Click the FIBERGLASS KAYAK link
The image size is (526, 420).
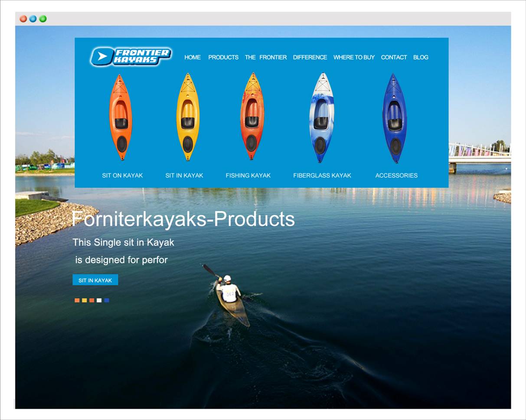pyautogui.click(x=322, y=176)
